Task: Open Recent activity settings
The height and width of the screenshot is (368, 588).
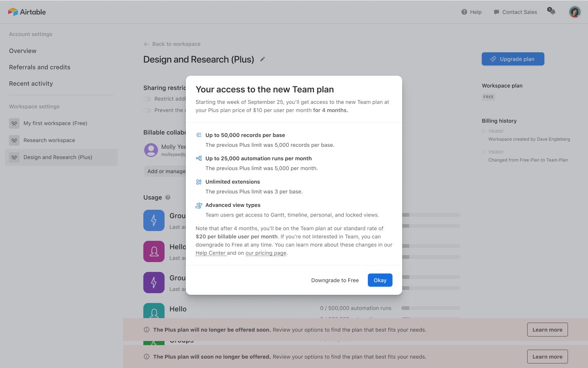Action: (31, 83)
